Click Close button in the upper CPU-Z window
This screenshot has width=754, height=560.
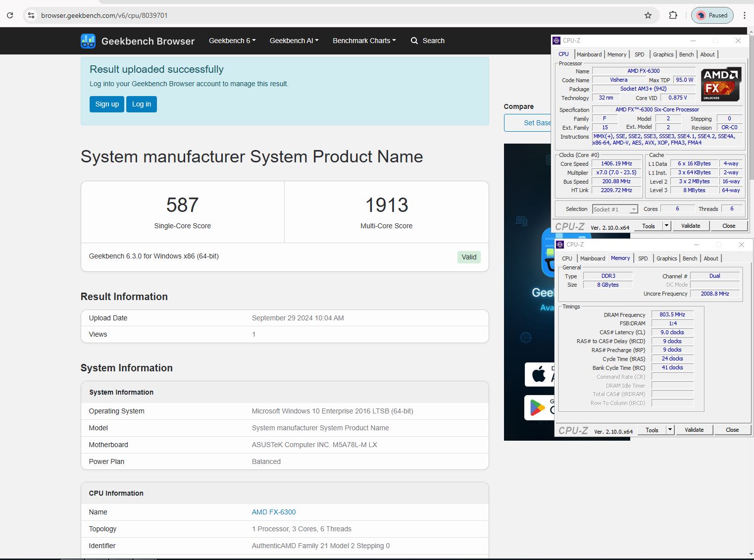tap(729, 226)
